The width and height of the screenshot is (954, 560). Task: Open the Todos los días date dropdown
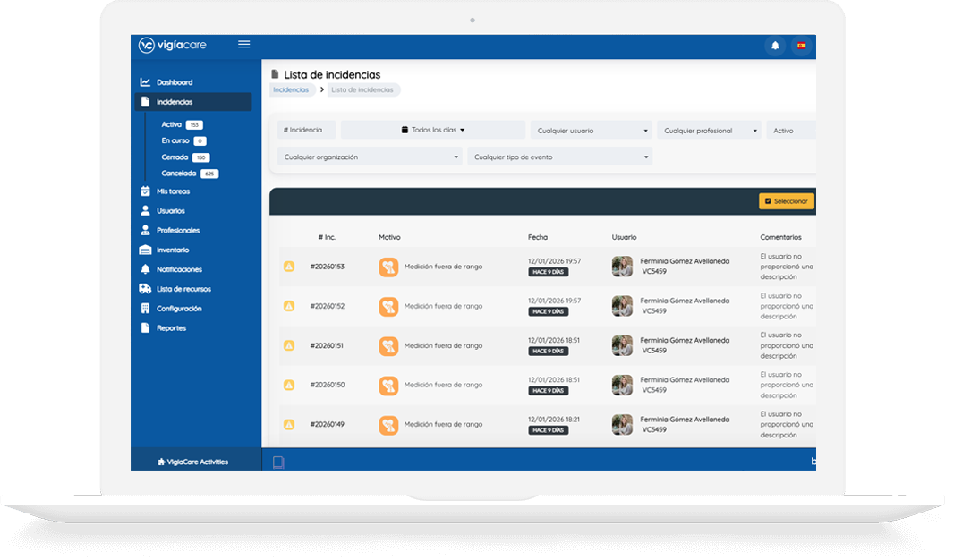433,130
